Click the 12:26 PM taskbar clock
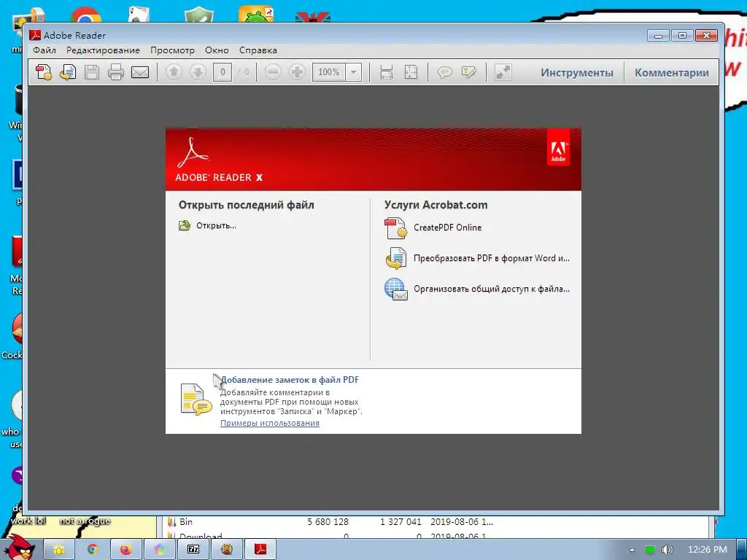Screen dimensions: 747x560 pos(707,550)
